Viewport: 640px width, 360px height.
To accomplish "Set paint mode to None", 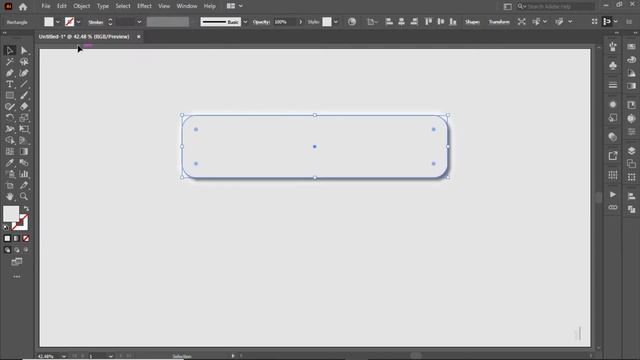I will click(x=26, y=238).
